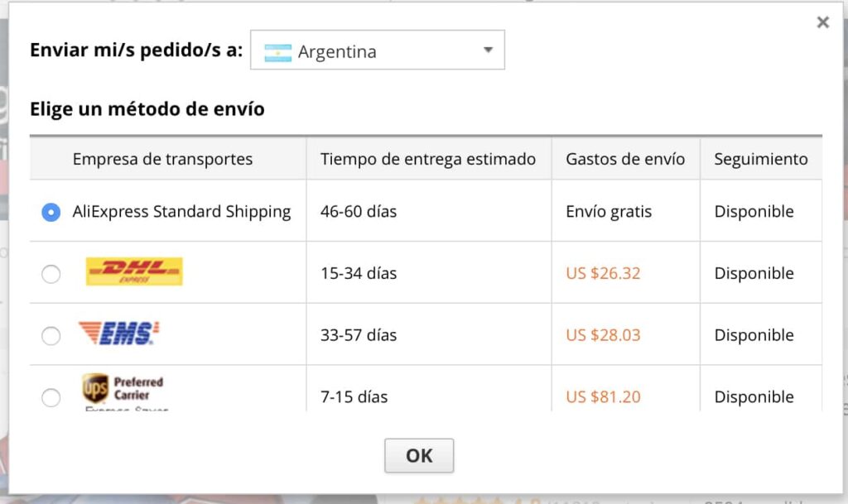Screen dimensions: 848x504
Task: Close the shipping dialog with the X
Action: pos(822,22)
